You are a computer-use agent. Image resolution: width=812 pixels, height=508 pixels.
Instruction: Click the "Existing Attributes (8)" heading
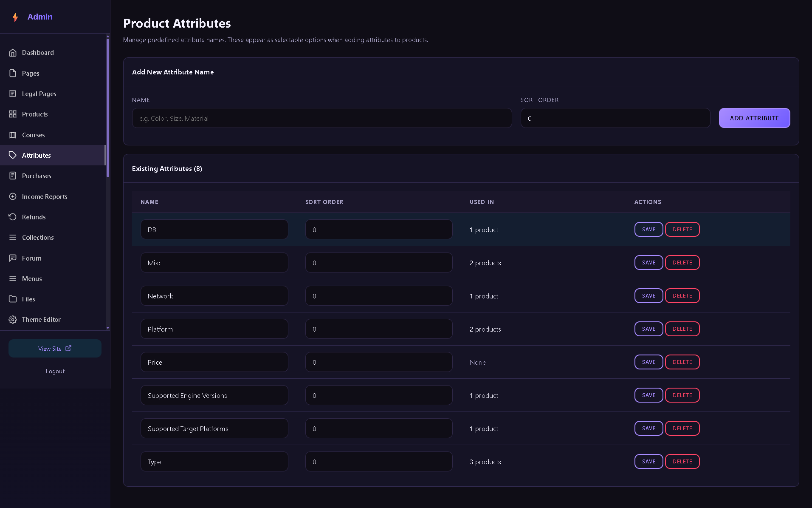click(x=167, y=169)
